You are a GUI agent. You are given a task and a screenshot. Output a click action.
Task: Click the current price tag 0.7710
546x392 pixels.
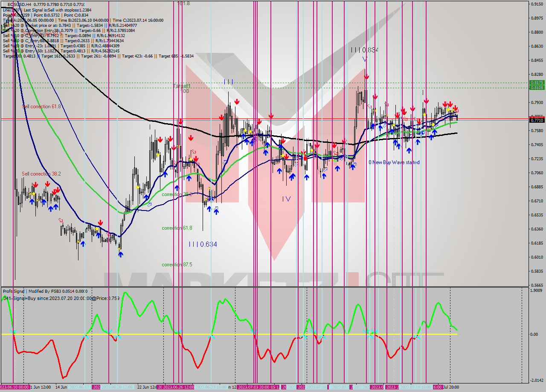point(536,121)
